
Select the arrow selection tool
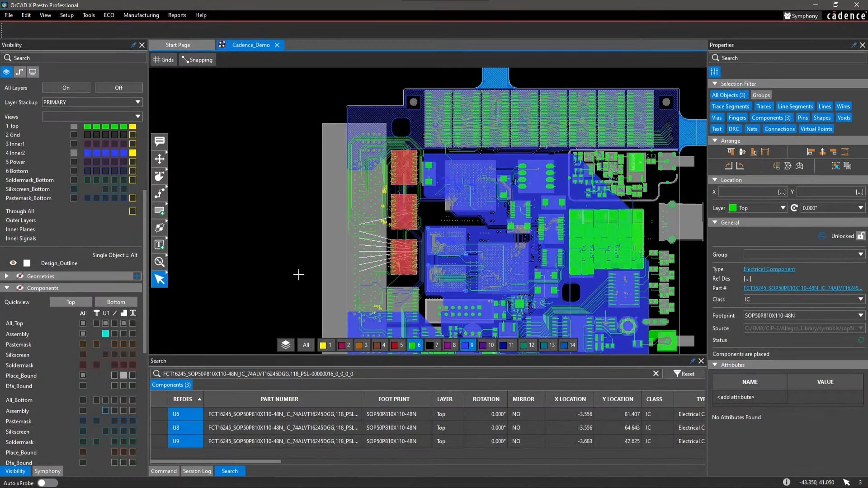159,279
